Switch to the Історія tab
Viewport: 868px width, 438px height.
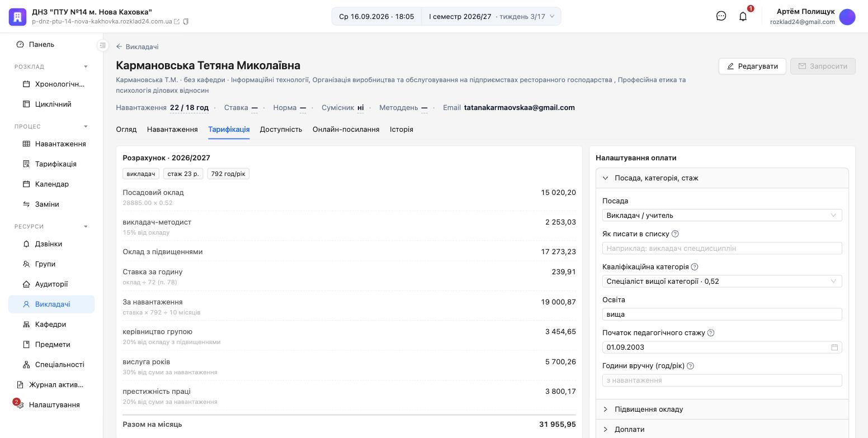point(402,130)
